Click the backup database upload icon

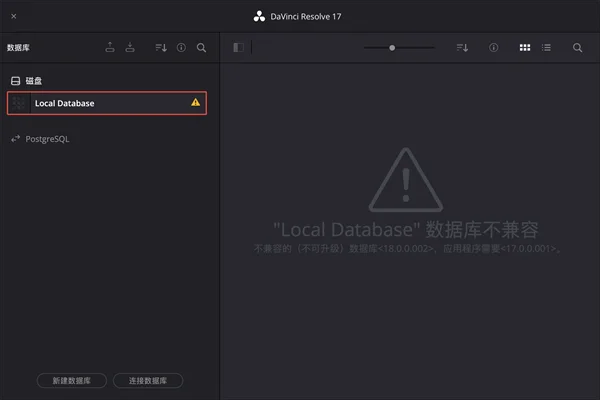(x=110, y=47)
